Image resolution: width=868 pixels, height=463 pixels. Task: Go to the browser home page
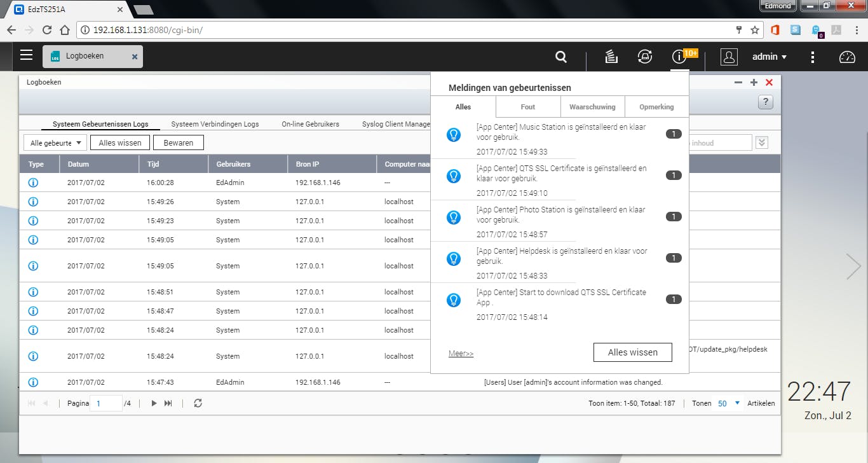click(x=64, y=30)
